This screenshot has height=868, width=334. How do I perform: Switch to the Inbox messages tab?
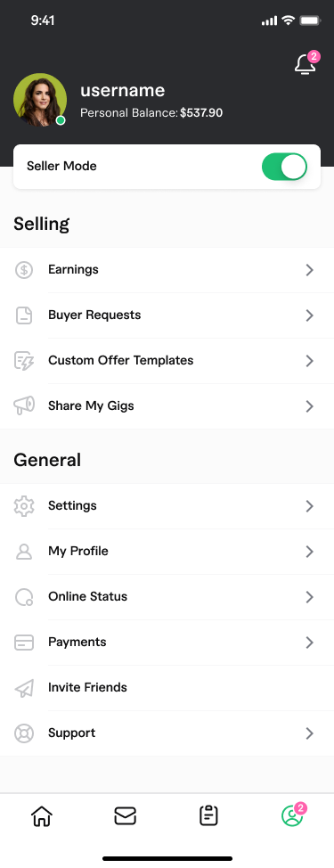pos(125,816)
